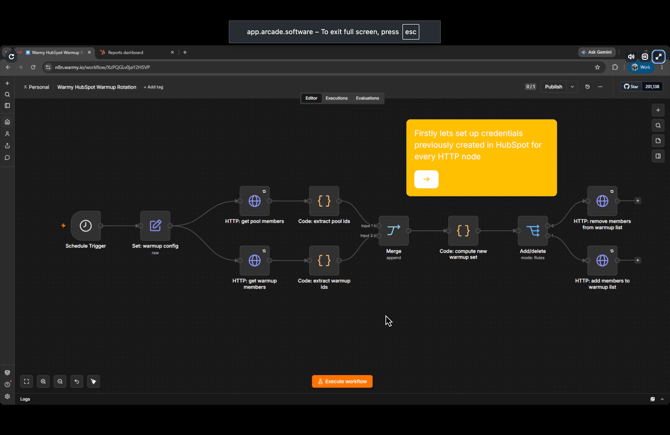670x435 pixels.
Task: Click the Ask Gemini button
Action: point(597,52)
